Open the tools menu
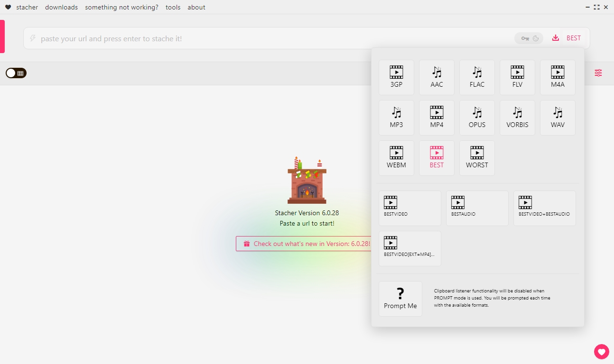Image resolution: width=614 pixels, height=364 pixels. 173,7
